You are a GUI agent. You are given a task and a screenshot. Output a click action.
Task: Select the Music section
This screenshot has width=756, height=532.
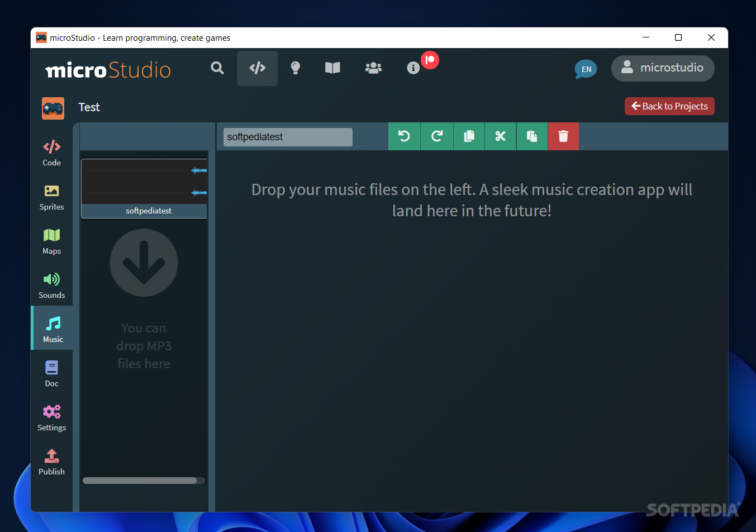53,328
